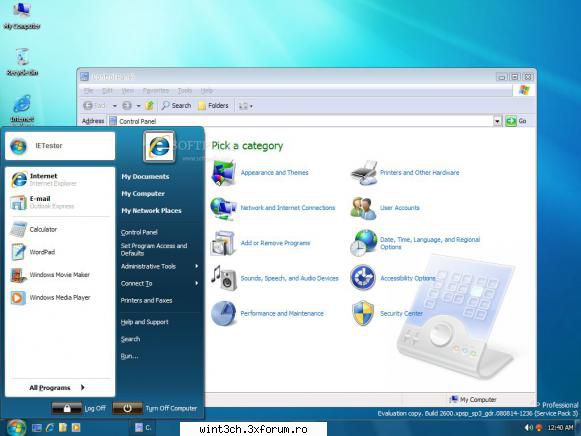Open Performance and Maintenance pie chart icon

point(223,313)
